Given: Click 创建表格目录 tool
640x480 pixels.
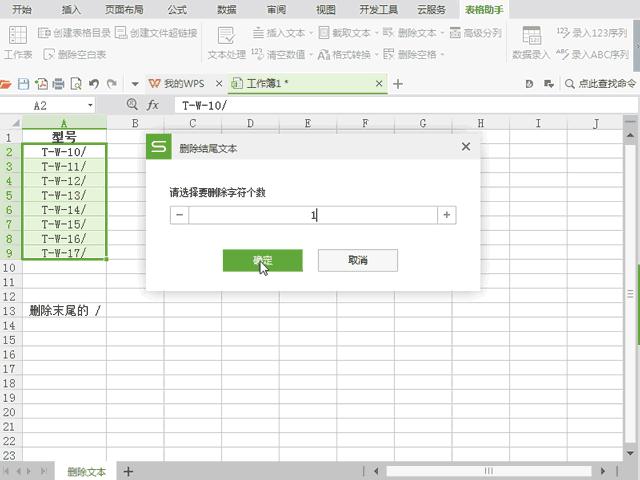Looking at the screenshot, I should coord(74,33).
